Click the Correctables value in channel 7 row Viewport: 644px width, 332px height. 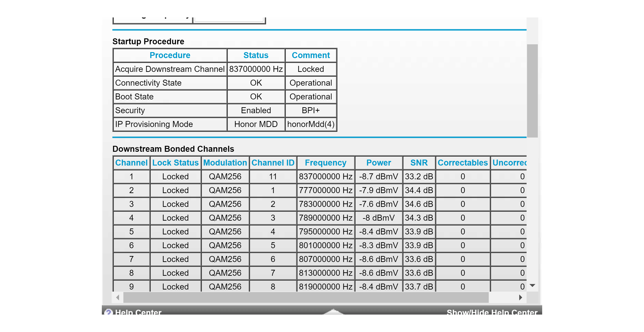(x=463, y=259)
